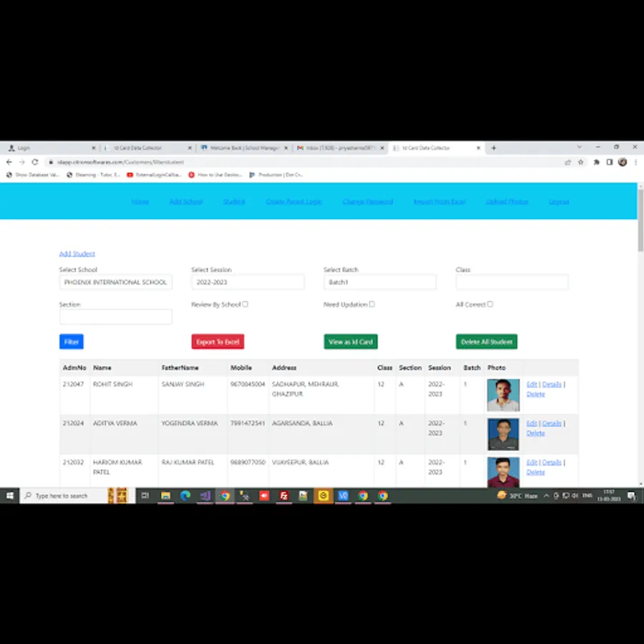Click the Class filter input field
The width and height of the screenshot is (644, 644).
pos(512,282)
